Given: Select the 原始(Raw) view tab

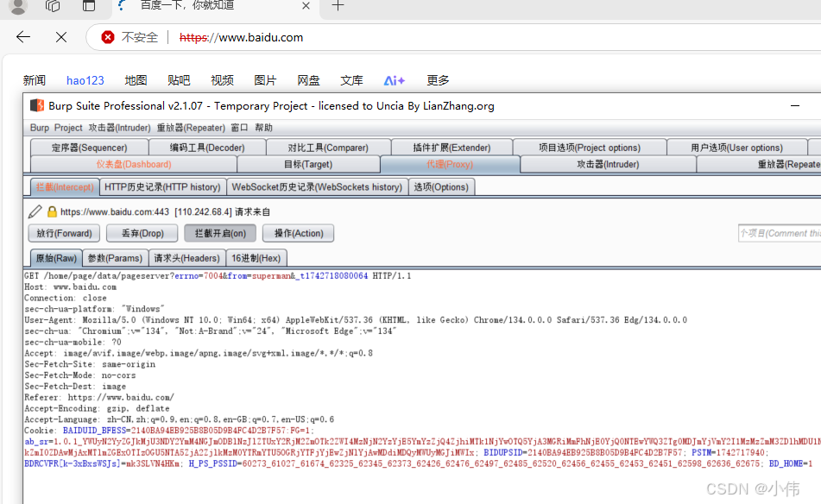Looking at the screenshot, I should tap(56, 258).
